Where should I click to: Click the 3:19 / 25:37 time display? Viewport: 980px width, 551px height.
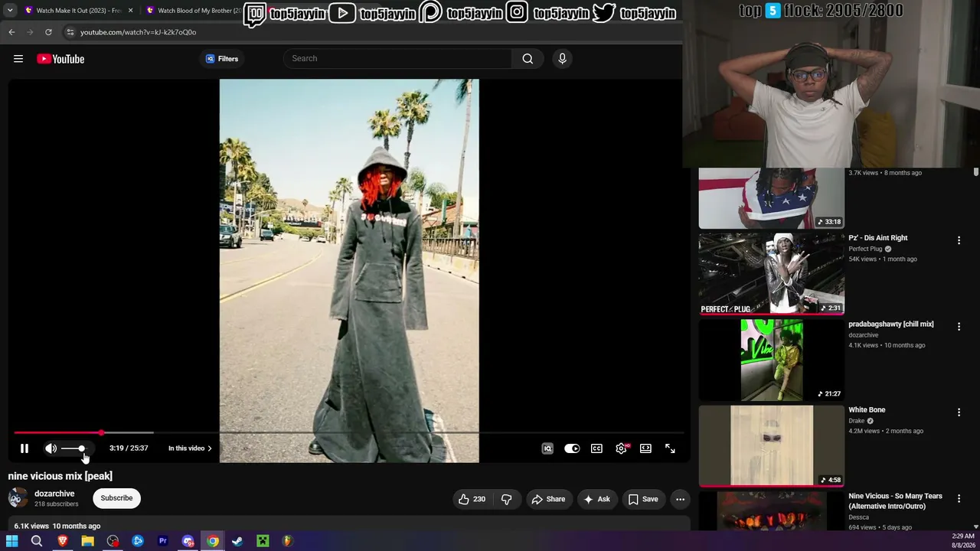tap(129, 448)
